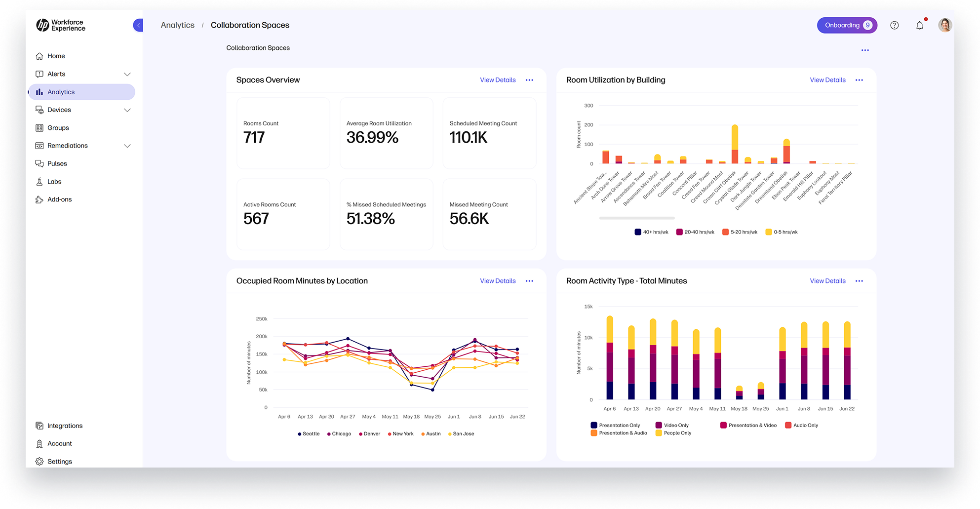
Task: Click the Analytics breadcrumb link
Action: pyautogui.click(x=178, y=25)
